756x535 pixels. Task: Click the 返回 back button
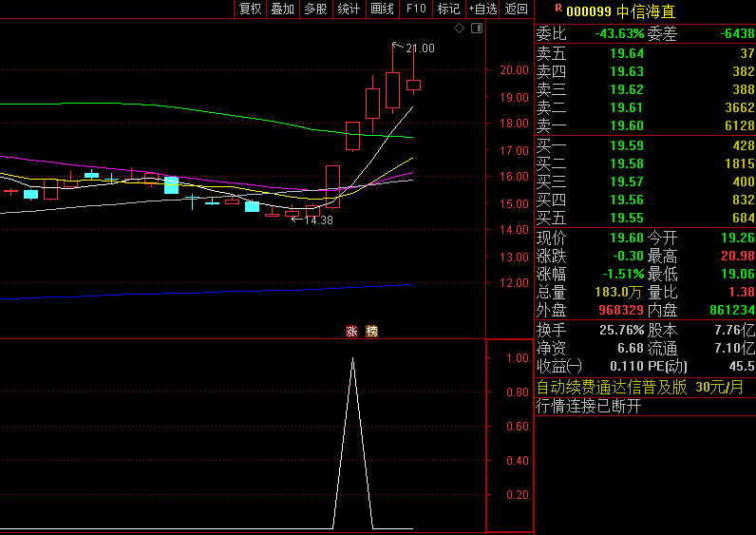[x=517, y=9]
